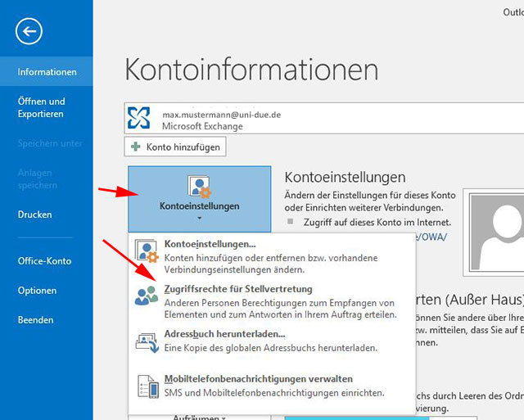Click the green plus icon for adding account
Image resolution: width=524 pixels, height=420 pixels.
[135, 147]
